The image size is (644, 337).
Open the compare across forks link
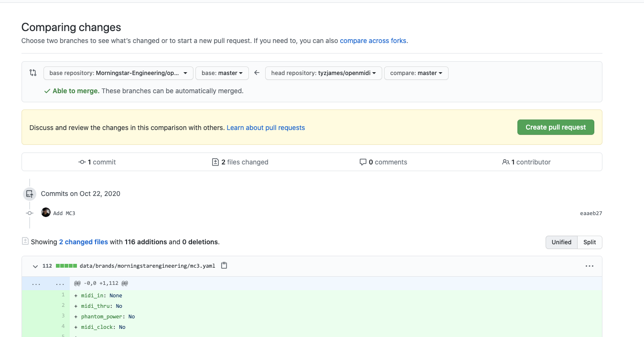pyautogui.click(x=373, y=41)
